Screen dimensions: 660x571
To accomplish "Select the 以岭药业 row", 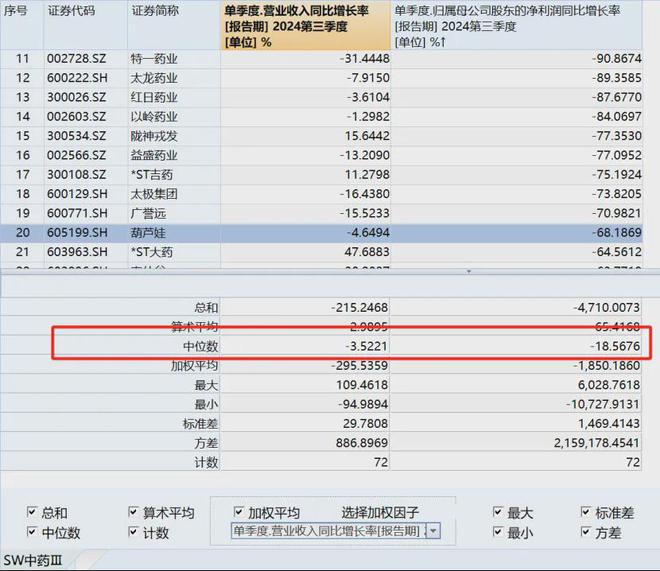I will click(x=321, y=117).
